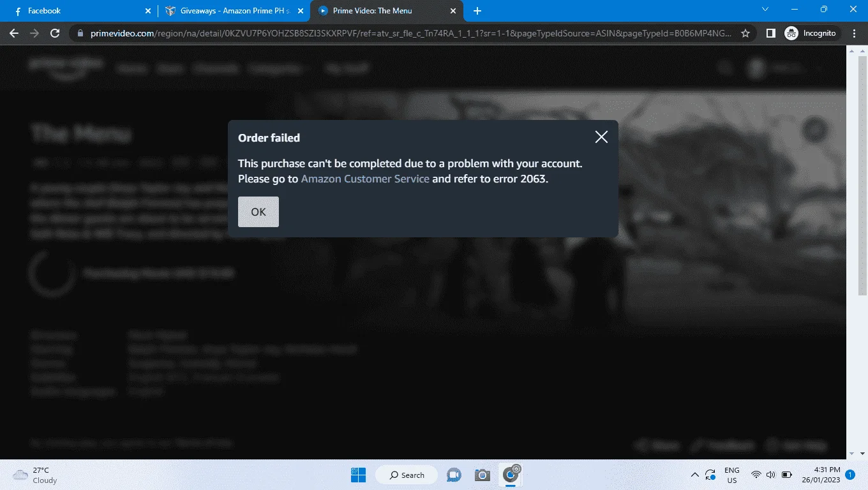Open Chrome's three-dot menu

855,33
